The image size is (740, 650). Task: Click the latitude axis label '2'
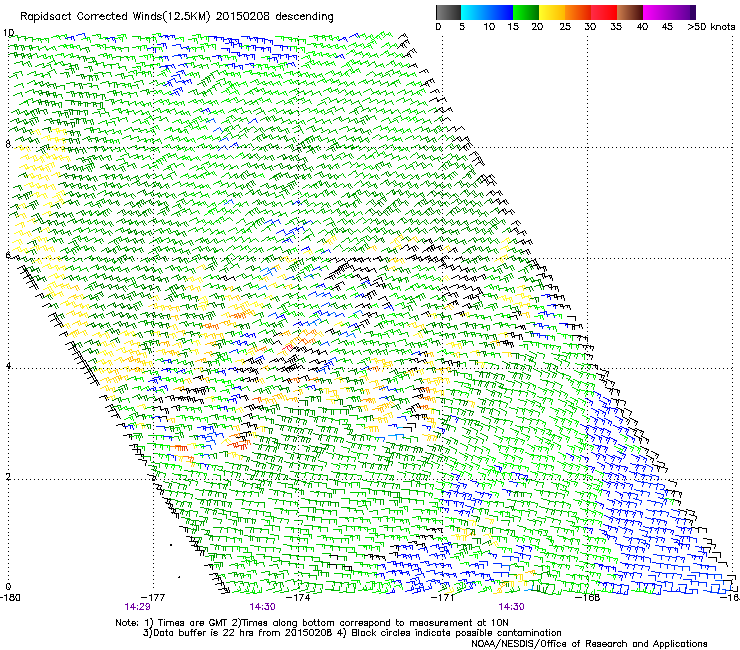[8, 476]
